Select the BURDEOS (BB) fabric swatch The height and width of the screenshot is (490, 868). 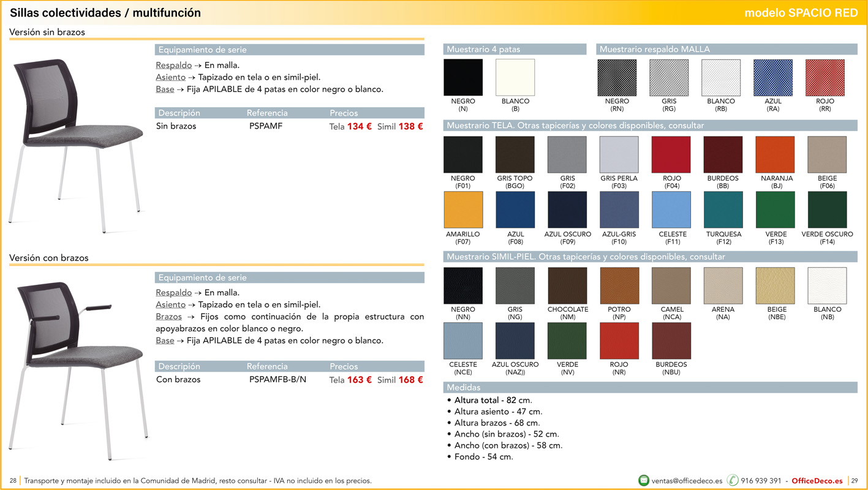pyautogui.click(x=723, y=154)
